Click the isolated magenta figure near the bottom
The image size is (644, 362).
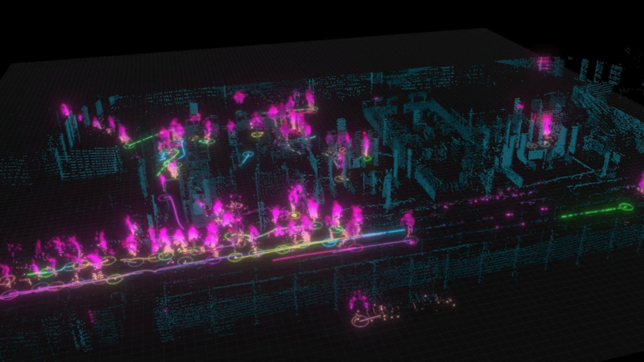click(358, 300)
